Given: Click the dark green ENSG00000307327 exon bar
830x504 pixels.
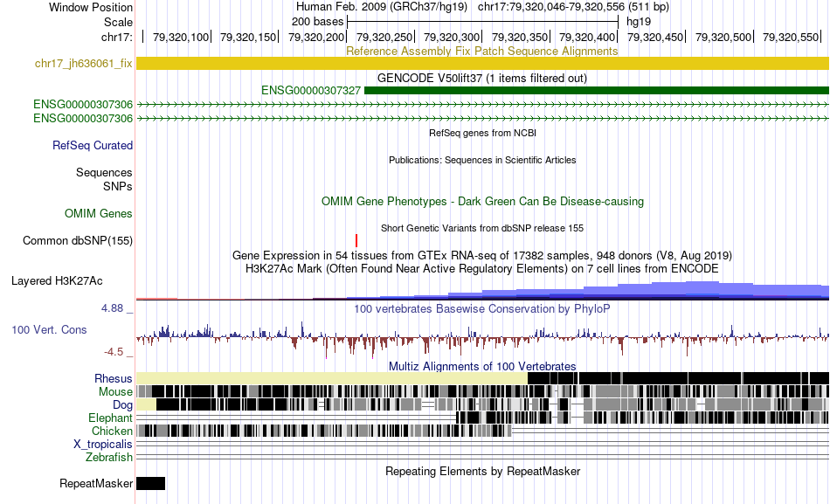Looking at the screenshot, I should [x=597, y=91].
